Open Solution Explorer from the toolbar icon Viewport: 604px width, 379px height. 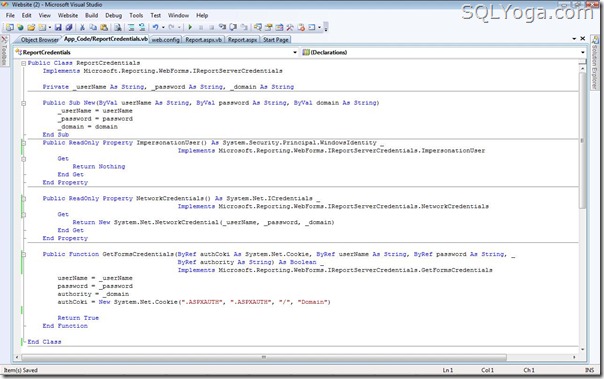[x=258, y=27]
